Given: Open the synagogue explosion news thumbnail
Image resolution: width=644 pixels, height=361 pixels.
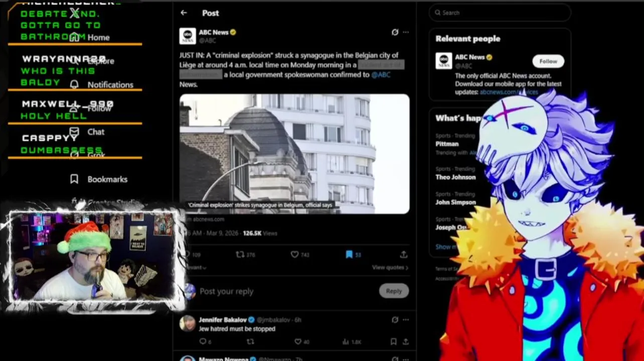Looking at the screenshot, I should [x=294, y=154].
